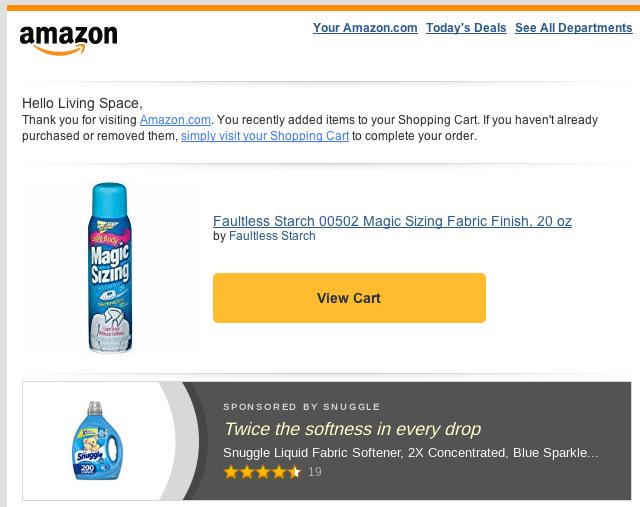Viewport: 640px width, 507px height.
Task: Click the 19 reviews count
Action: (315, 472)
